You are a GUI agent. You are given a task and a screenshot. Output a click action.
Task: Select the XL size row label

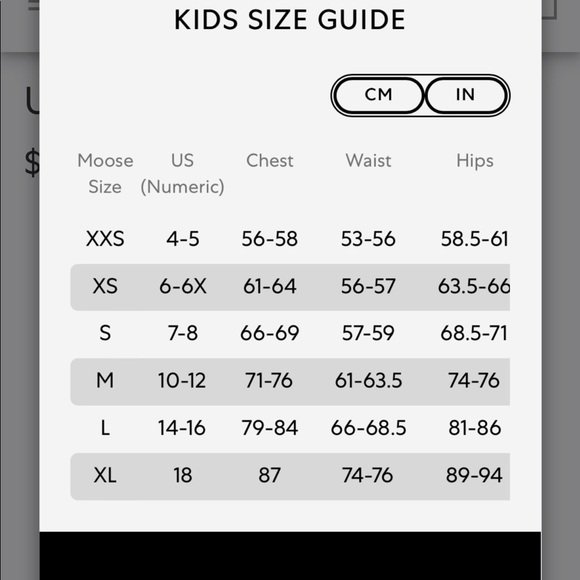[x=105, y=475]
